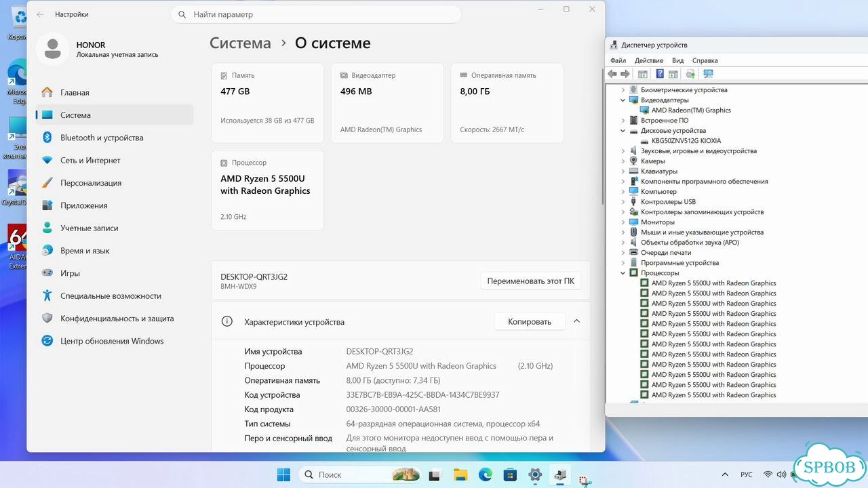Open Windows Start menu on taskbar
This screenshot has width=868, height=488.
point(283,474)
